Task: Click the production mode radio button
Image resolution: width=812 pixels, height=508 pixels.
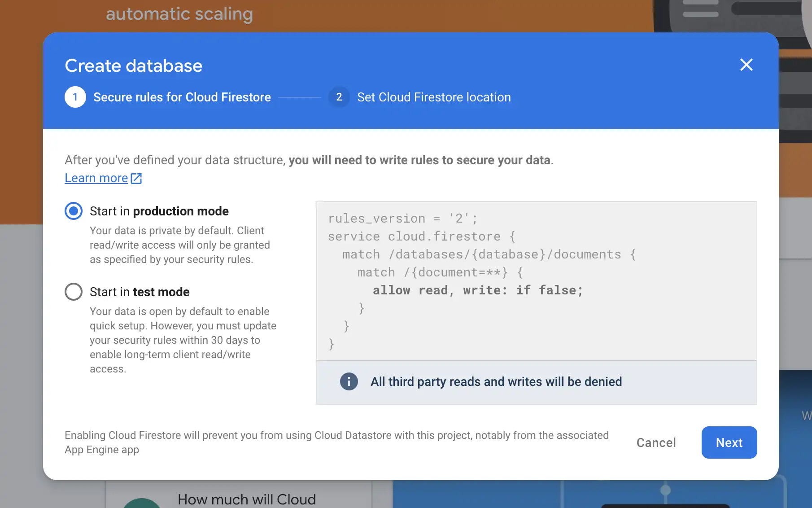Action: click(73, 211)
